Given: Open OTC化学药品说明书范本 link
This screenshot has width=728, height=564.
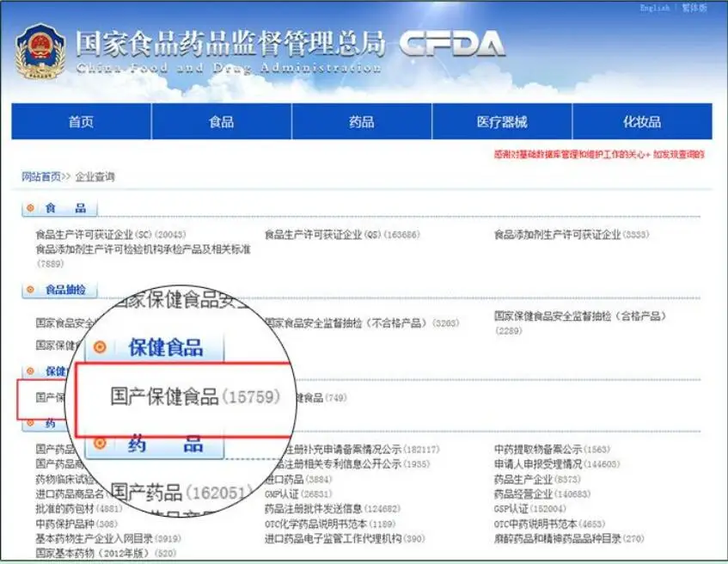Looking at the screenshot, I should click(x=330, y=524).
